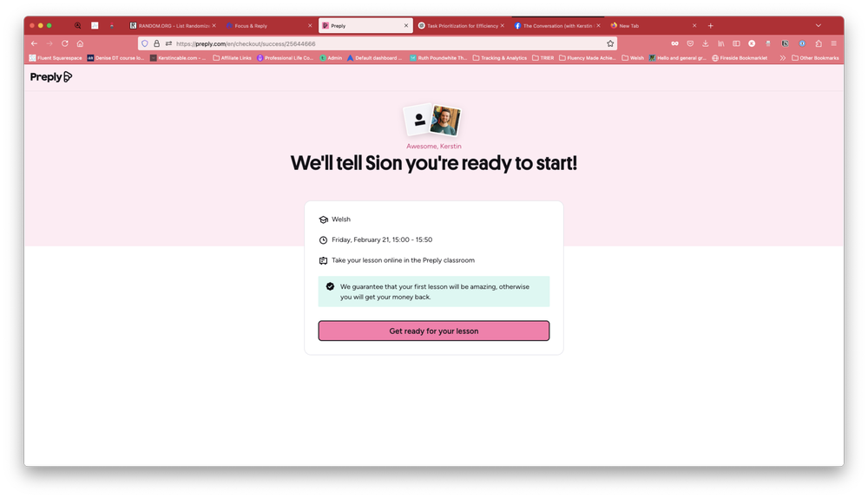Viewport: 868px width, 498px height.
Task: Click the money-back guarantee notice
Action: (x=433, y=292)
